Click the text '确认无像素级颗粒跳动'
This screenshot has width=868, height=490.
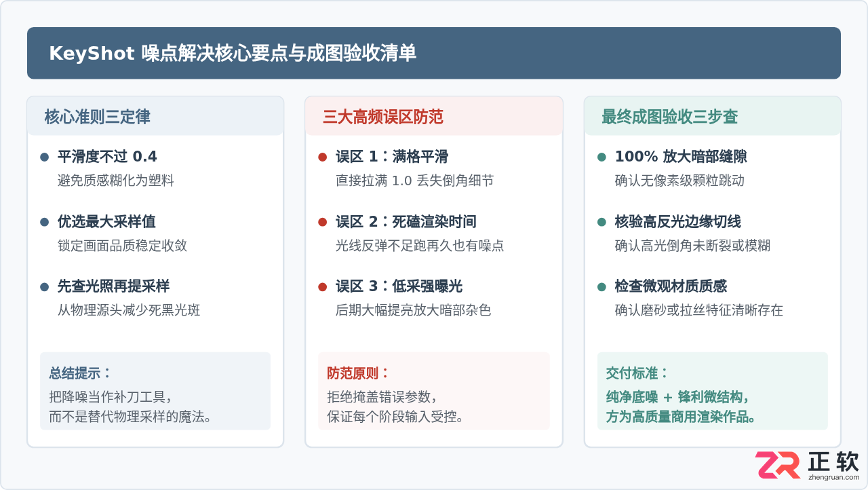coord(679,181)
